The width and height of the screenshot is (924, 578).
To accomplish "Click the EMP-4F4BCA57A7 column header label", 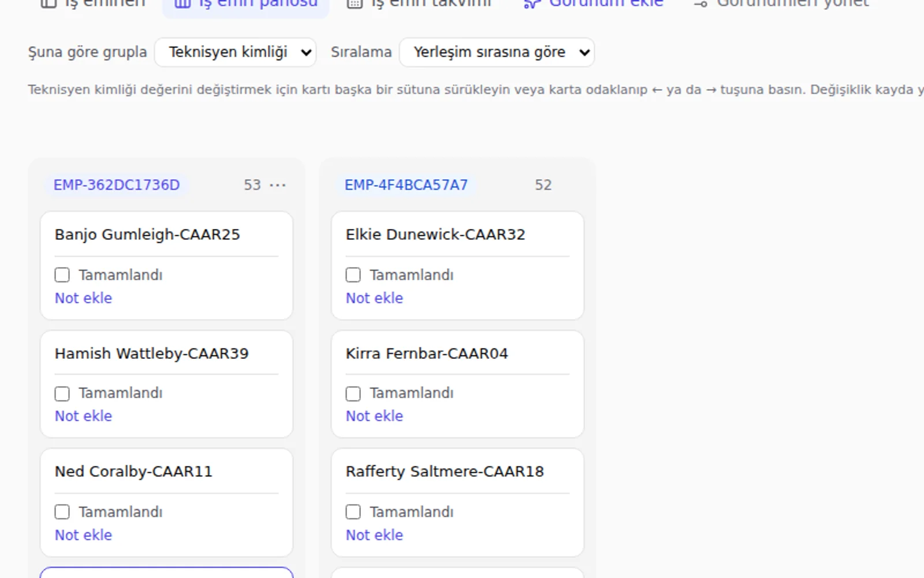I will (406, 185).
